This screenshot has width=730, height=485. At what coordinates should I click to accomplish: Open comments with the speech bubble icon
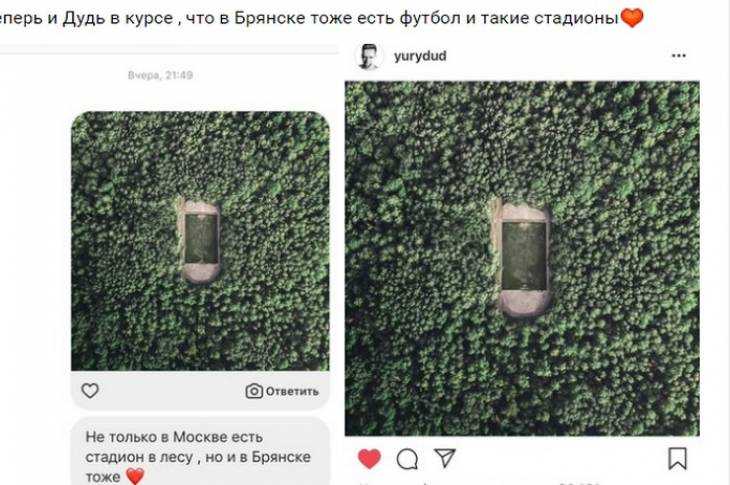click(407, 459)
